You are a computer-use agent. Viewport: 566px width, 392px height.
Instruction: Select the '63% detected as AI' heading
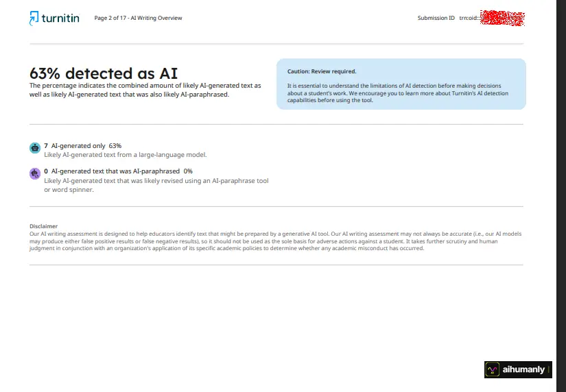[104, 73]
